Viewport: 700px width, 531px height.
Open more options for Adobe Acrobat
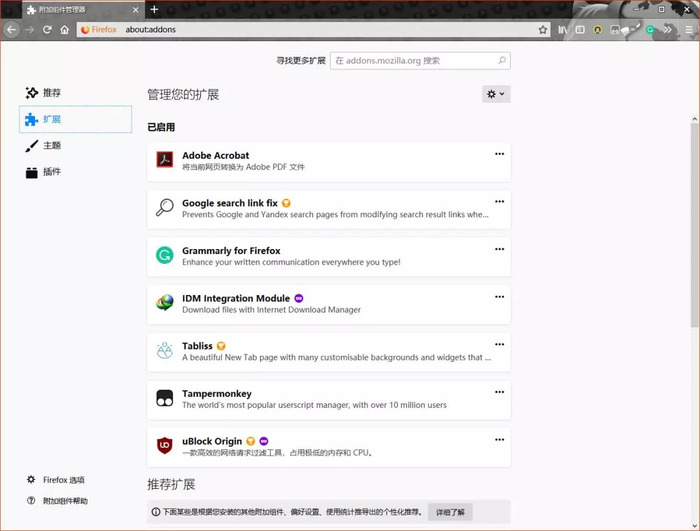pos(500,154)
